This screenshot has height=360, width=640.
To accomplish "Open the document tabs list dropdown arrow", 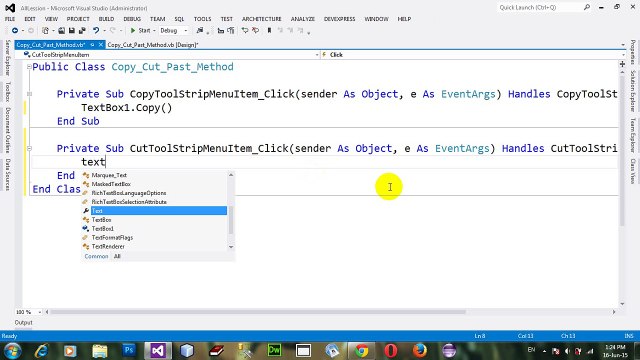I will pyautogui.click(x=623, y=45).
